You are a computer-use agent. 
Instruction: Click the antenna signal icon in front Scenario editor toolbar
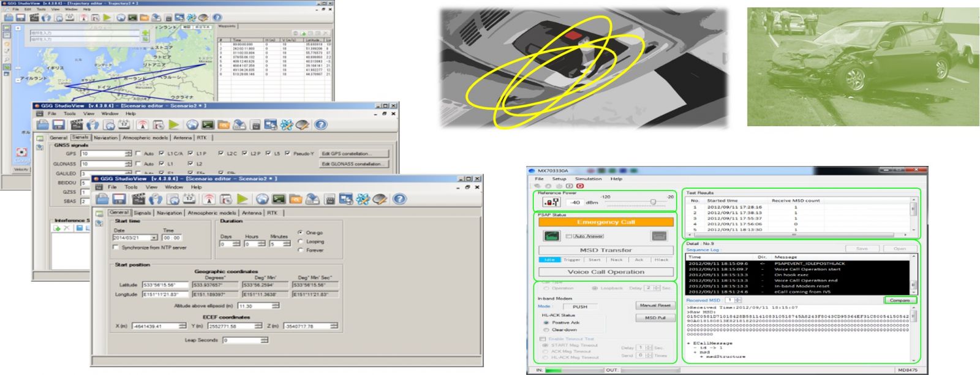pyautogui.click(x=209, y=199)
